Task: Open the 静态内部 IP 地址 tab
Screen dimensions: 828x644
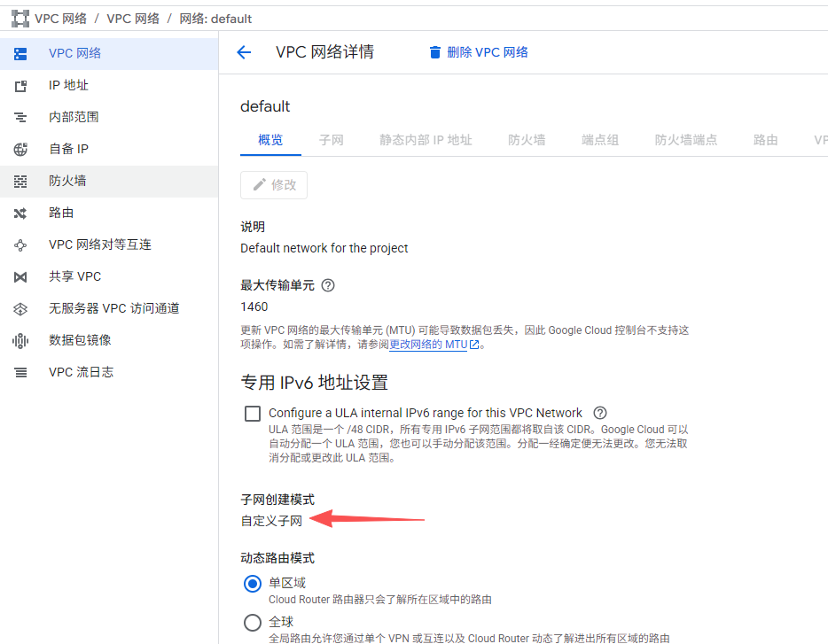Action: (426, 140)
